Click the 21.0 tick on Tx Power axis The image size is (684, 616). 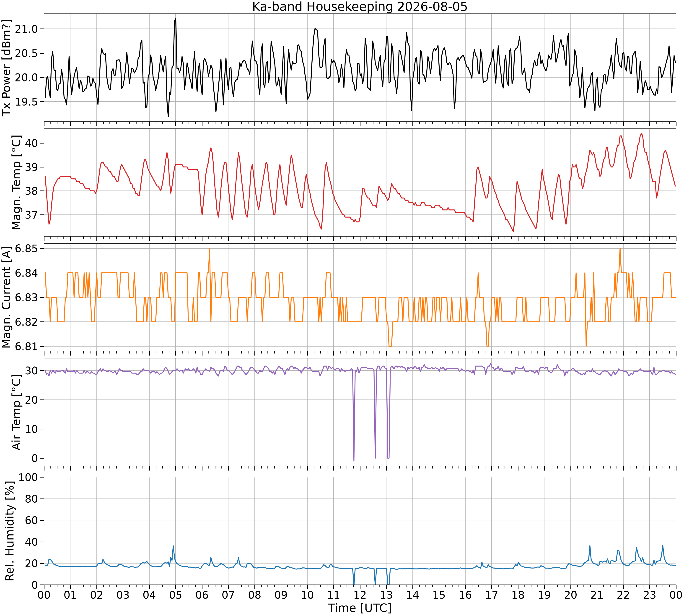(28, 29)
